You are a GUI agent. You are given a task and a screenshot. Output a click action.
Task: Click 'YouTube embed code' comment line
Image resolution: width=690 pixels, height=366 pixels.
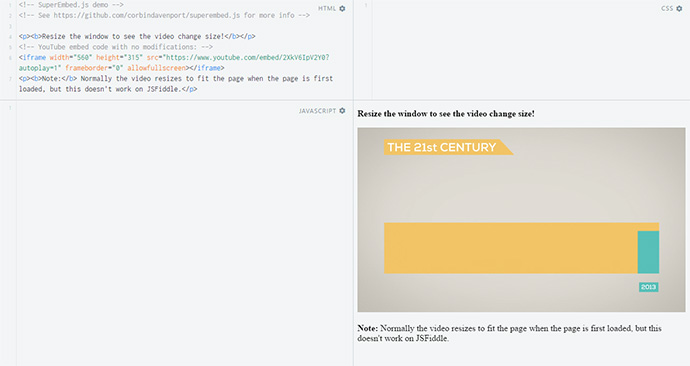coord(116,47)
